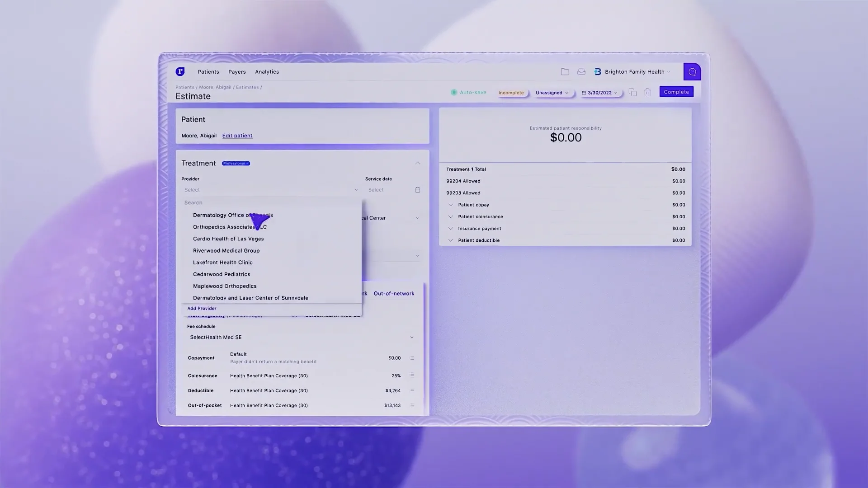Click the purple chat search icon

point(692,72)
